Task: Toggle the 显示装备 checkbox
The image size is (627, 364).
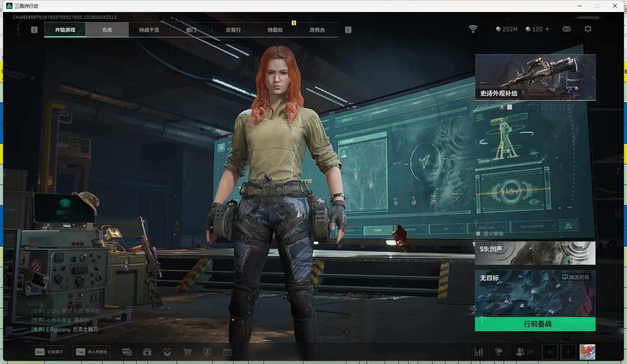Action: 478,234
